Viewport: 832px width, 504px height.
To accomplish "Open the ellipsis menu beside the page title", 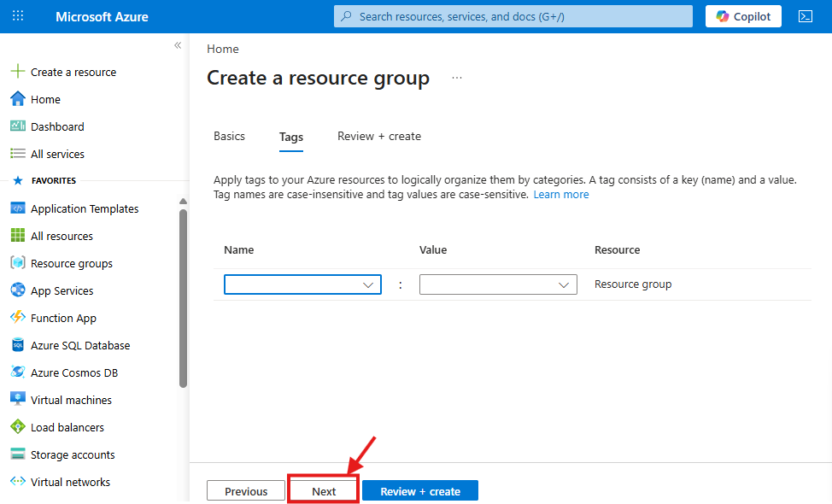I will point(457,78).
